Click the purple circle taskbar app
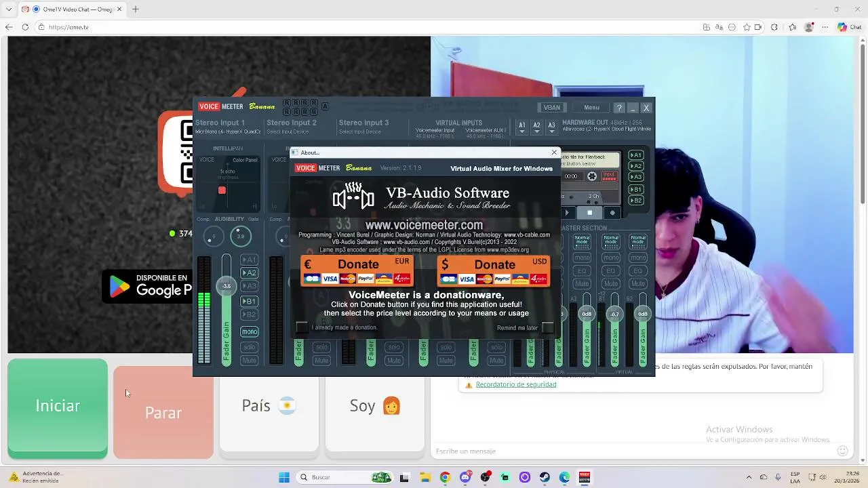 click(x=525, y=478)
